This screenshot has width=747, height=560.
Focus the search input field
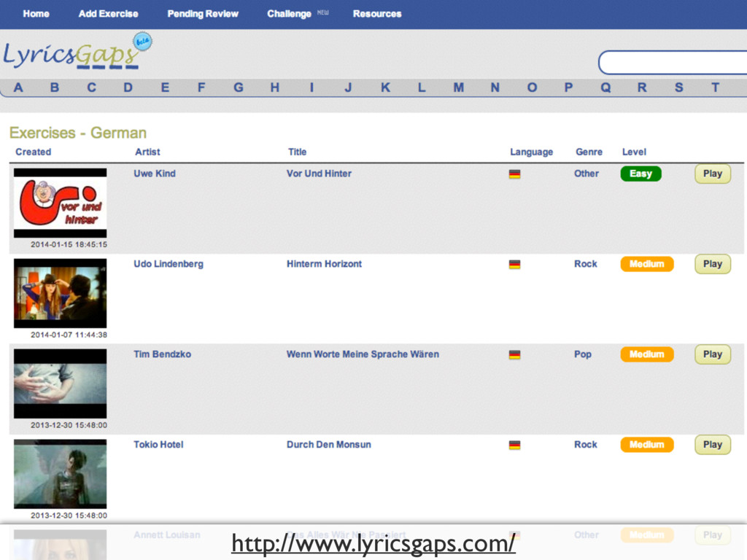click(673, 63)
